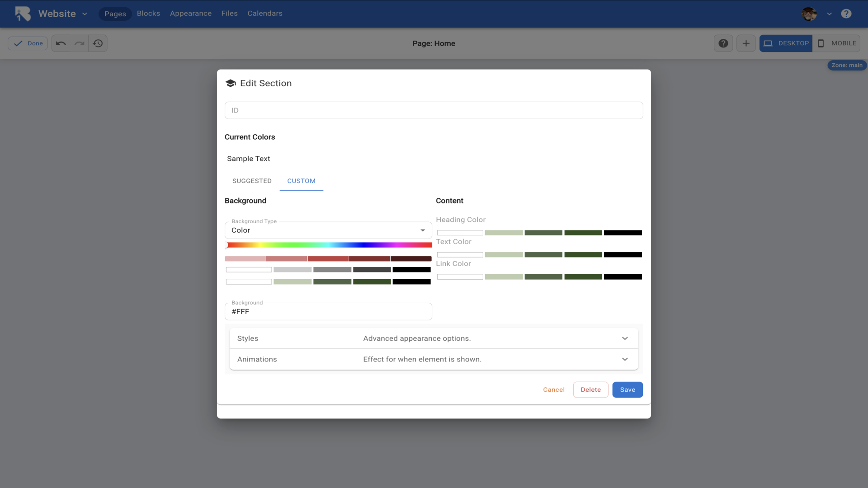Click the user avatar picture
Screen dimensions: 868x488
[809, 14]
